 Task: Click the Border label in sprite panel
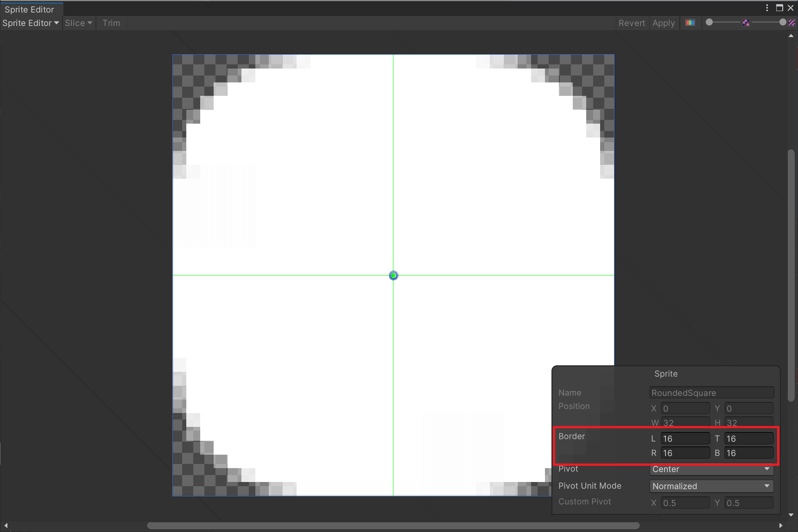point(571,436)
